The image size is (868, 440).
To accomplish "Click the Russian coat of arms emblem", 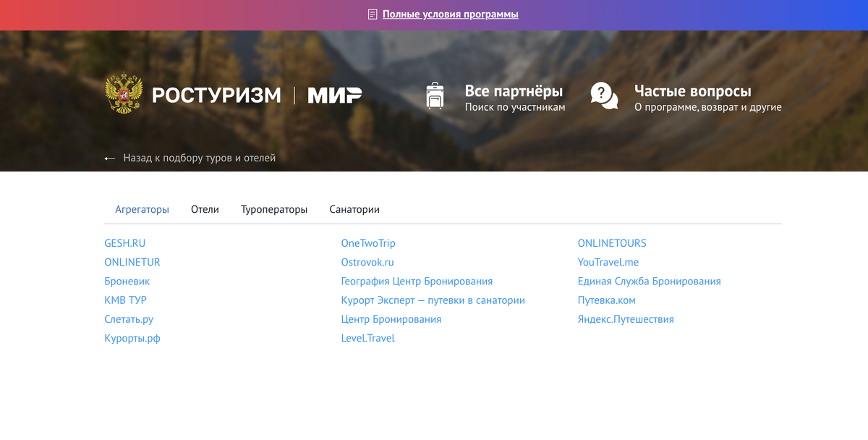I will pos(123,93).
